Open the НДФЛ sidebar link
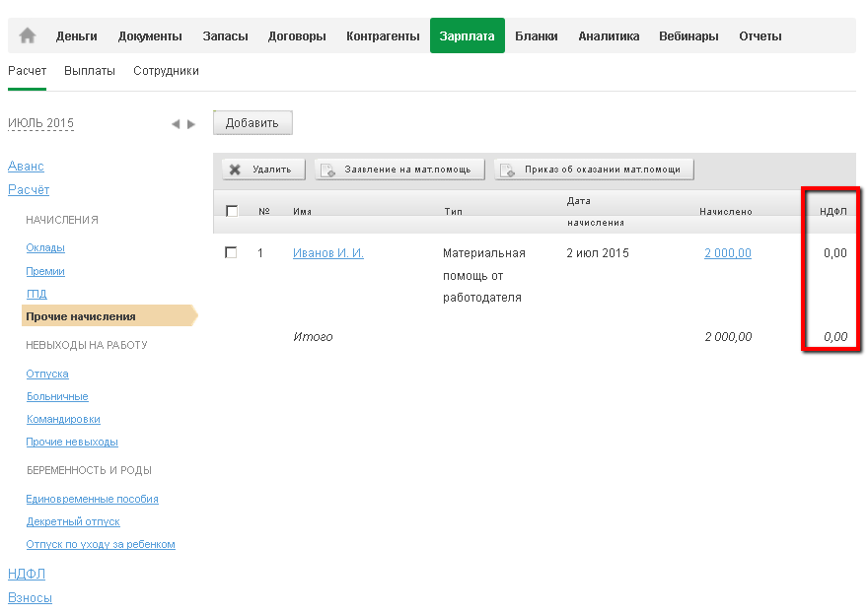Image resolution: width=868 pixels, height=615 pixels. point(27,574)
